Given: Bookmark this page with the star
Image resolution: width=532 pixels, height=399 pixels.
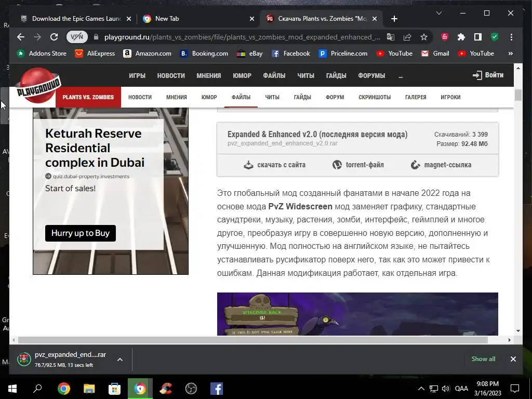Looking at the screenshot, I should [424, 37].
